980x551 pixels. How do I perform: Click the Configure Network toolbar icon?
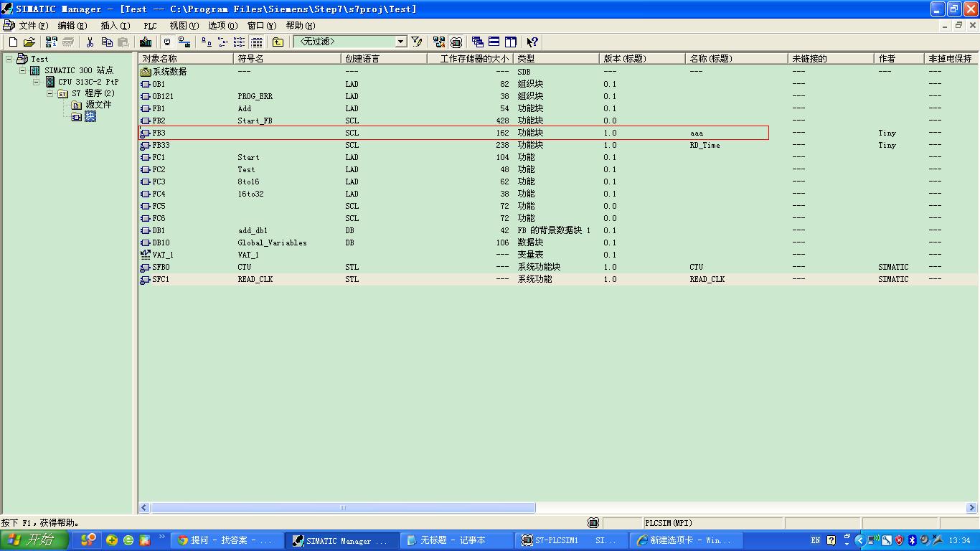(439, 42)
